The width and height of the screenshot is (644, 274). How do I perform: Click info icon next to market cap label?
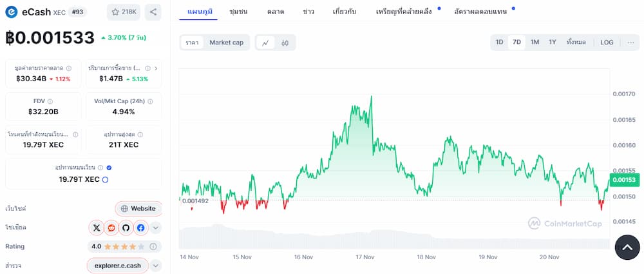click(69, 68)
